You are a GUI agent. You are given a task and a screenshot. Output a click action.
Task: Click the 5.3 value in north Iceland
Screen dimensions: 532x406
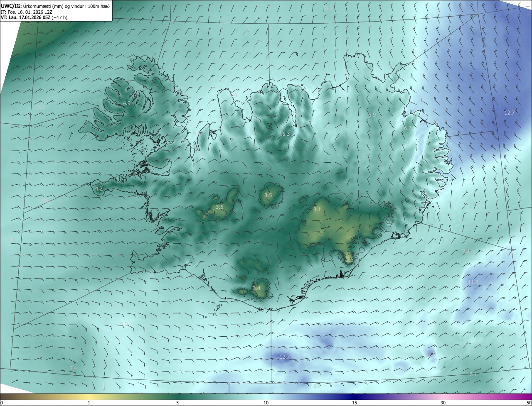point(286,134)
